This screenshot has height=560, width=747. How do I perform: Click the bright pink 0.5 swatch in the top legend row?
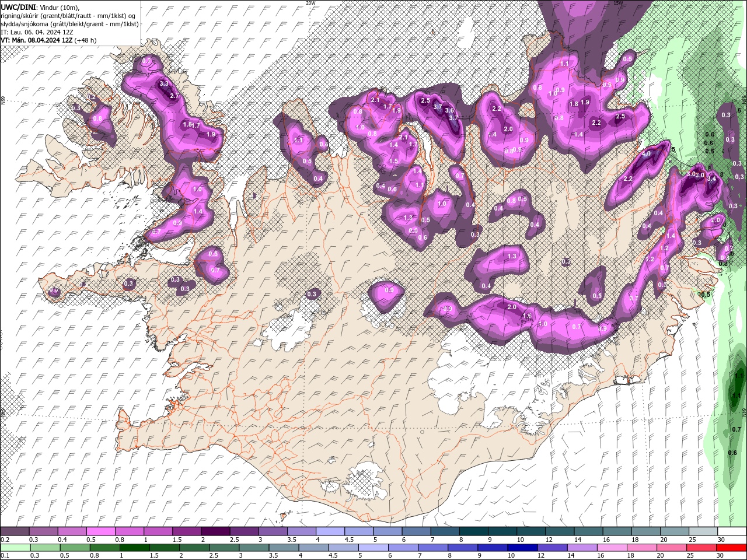coord(100,531)
